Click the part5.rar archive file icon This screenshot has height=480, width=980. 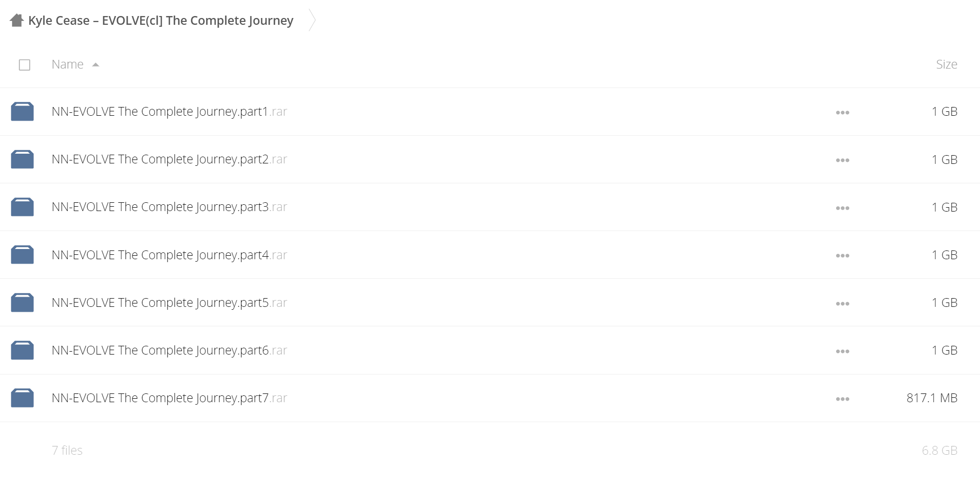coord(22,302)
